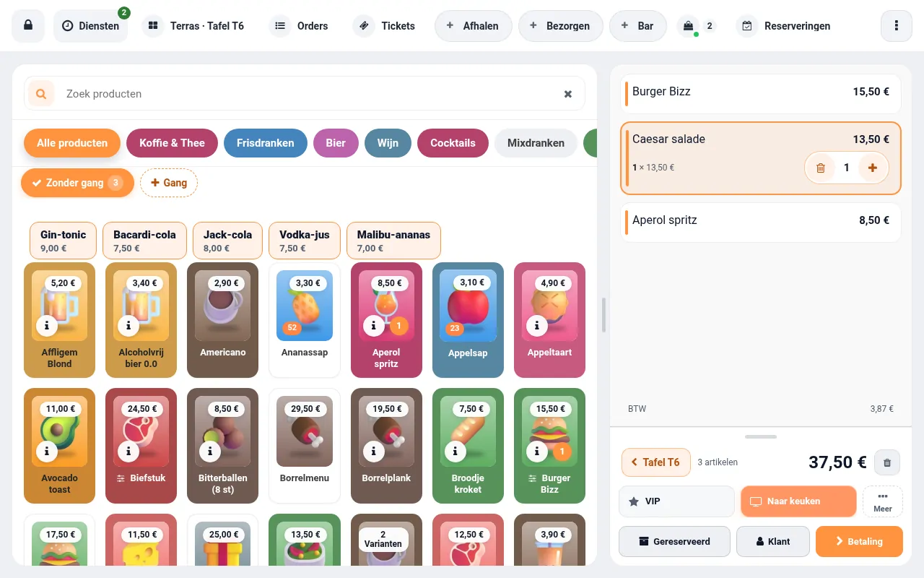Image resolution: width=924 pixels, height=578 pixels.
Task: Show info for Alcoholvrij bier 0.0
Action: tap(128, 326)
